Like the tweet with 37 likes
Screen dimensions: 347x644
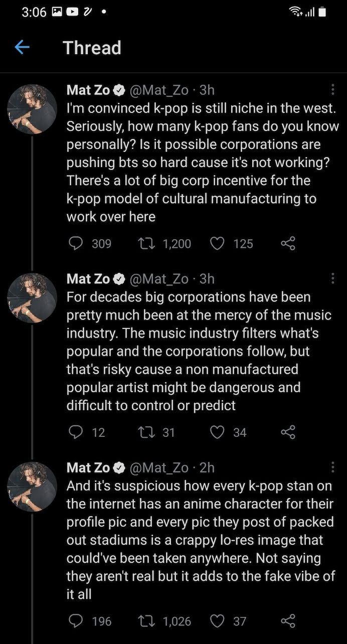217,621
